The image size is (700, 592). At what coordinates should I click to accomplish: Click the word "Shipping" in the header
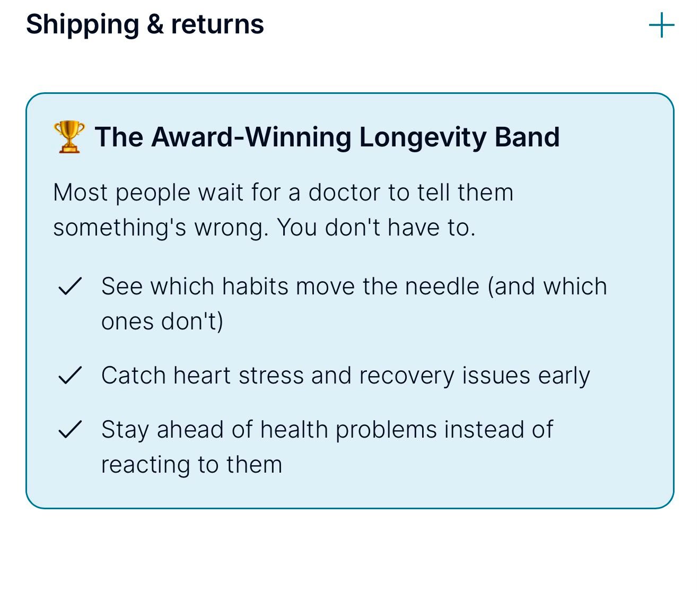(x=83, y=25)
